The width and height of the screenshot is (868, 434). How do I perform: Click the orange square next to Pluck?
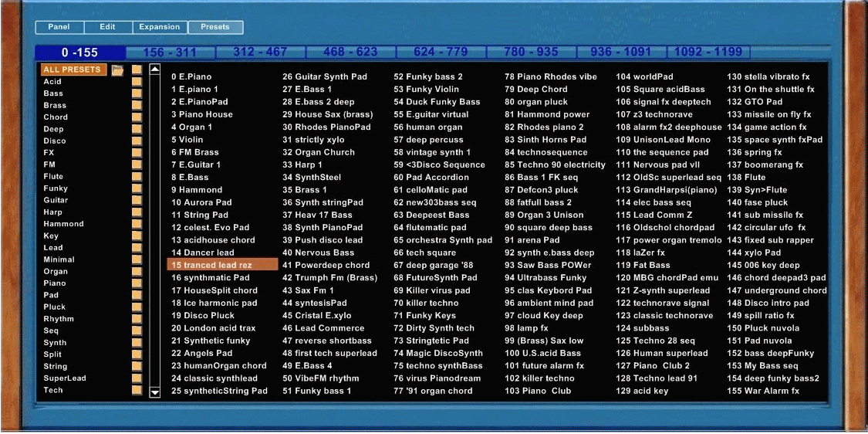[137, 307]
